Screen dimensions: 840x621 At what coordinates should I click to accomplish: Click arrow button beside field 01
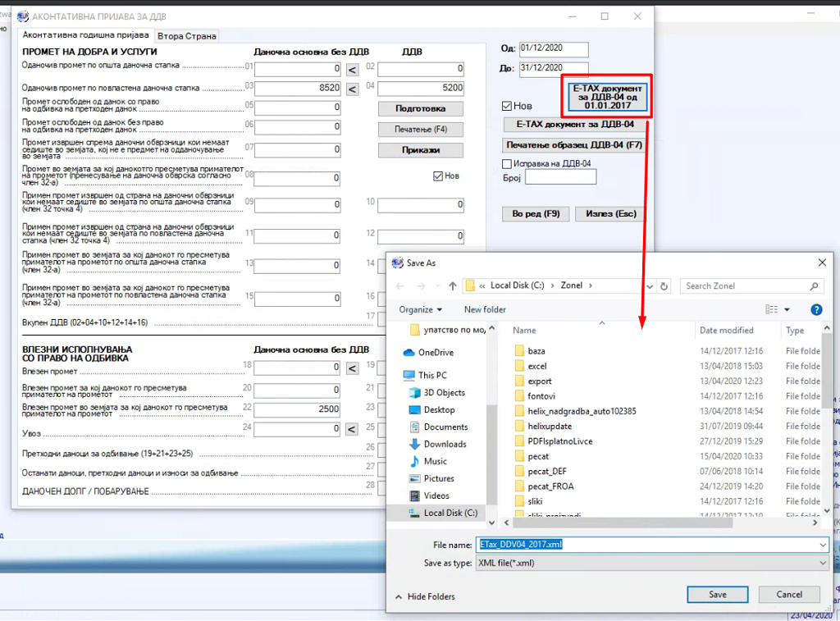tap(352, 70)
